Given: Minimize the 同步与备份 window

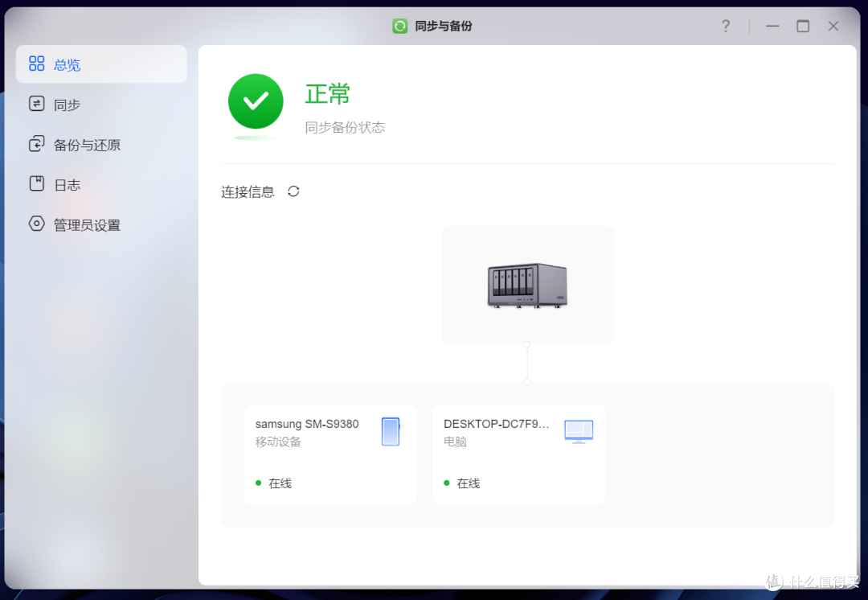Looking at the screenshot, I should 772,26.
